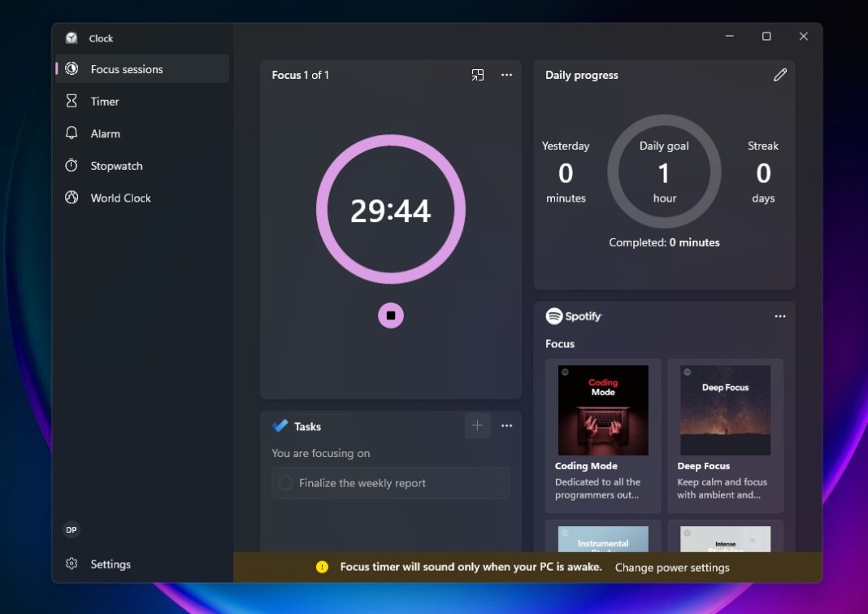Pop out the focus timer view

[478, 74]
